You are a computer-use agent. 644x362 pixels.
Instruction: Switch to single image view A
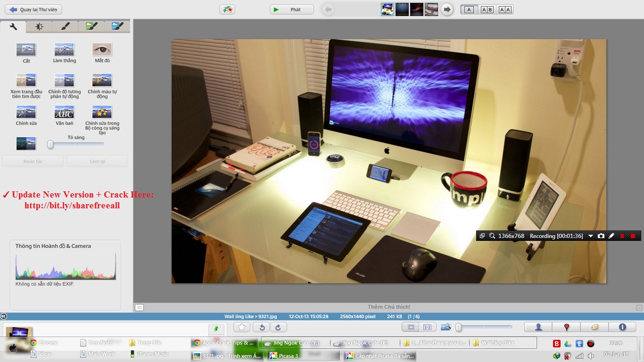tap(469, 9)
